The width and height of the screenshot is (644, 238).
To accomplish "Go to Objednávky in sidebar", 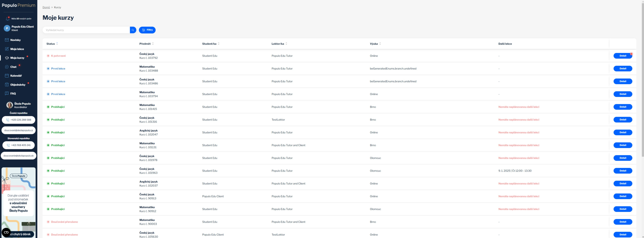I will 18,85.
